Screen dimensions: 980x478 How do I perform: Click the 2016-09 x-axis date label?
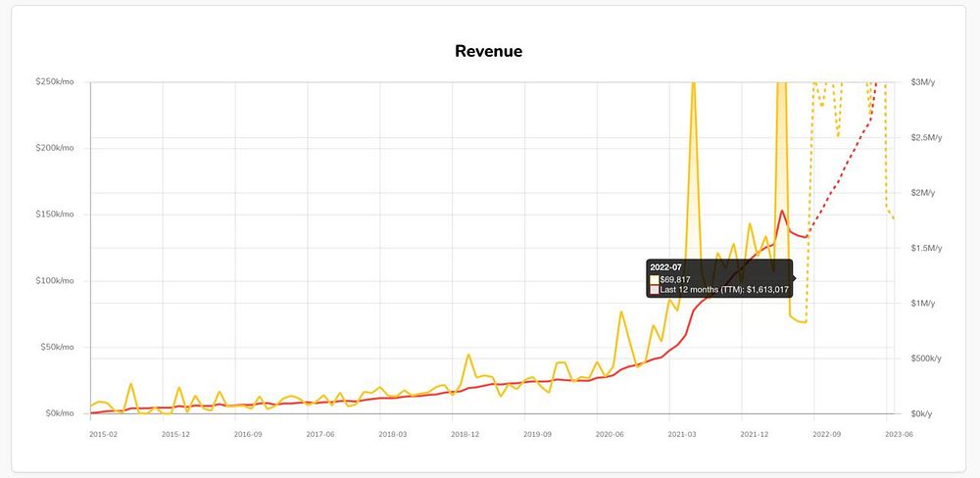click(x=248, y=433)
